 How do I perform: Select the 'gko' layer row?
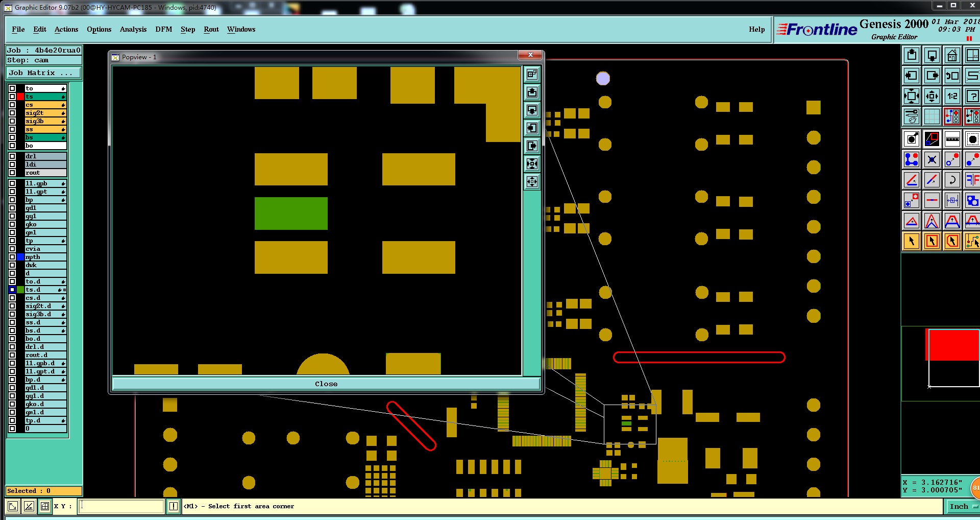point(46,224)
